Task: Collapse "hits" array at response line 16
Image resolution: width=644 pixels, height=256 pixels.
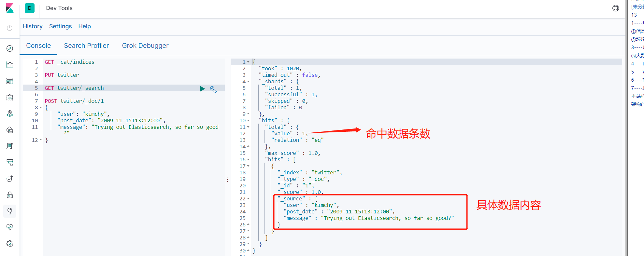Action: (x=248, y=159)
